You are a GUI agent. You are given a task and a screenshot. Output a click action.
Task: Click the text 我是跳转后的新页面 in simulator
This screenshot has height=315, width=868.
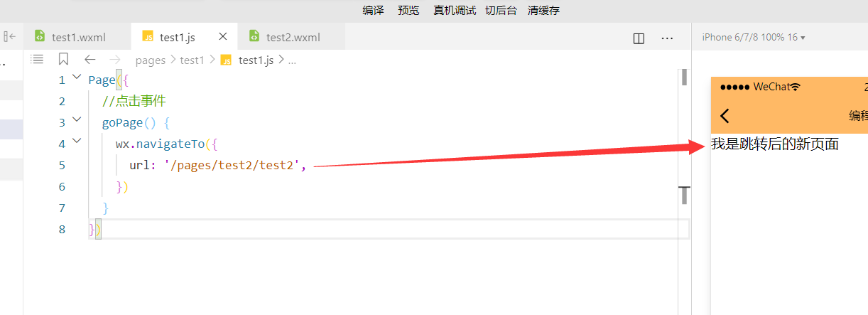click(775, 144)
